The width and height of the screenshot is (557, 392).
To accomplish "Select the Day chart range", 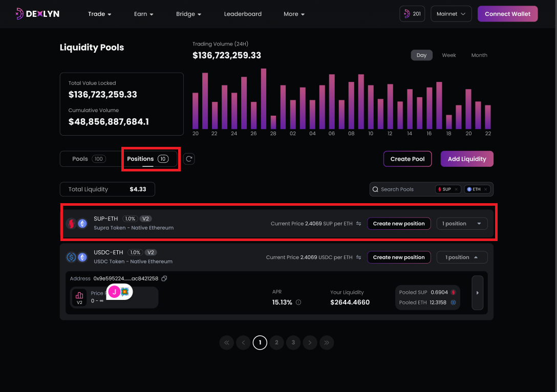I will point(421,55).
